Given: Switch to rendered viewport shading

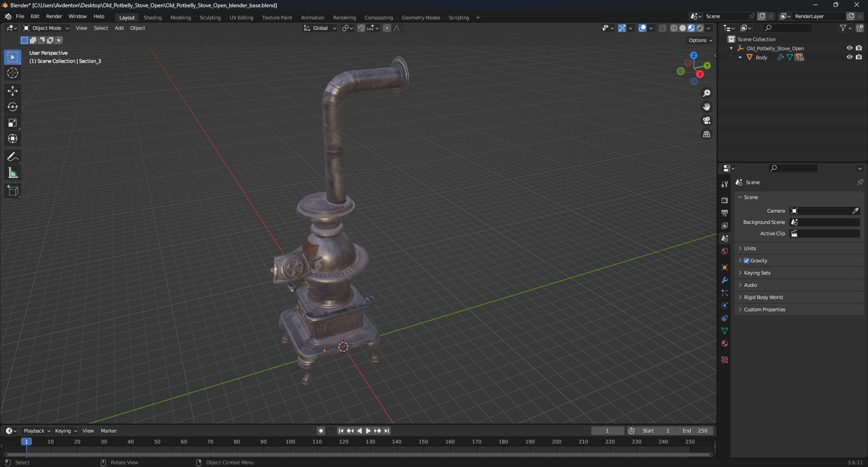Looking at the screenshot, I should (x=700, y=28).
